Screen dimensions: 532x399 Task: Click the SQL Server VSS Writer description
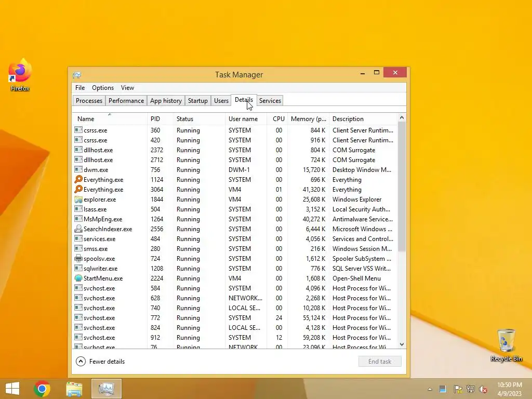(362, 269)
